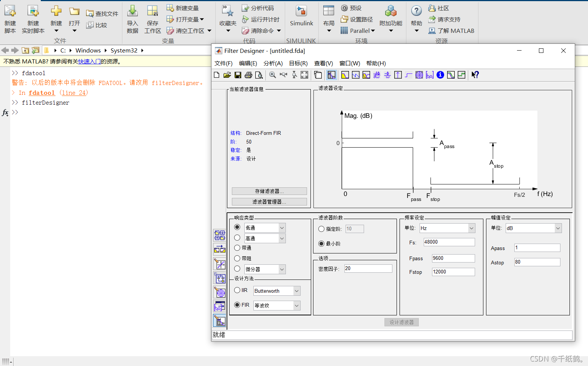Open the 分析(A) menu
The image size is (588, 366).
pos(273,63)
